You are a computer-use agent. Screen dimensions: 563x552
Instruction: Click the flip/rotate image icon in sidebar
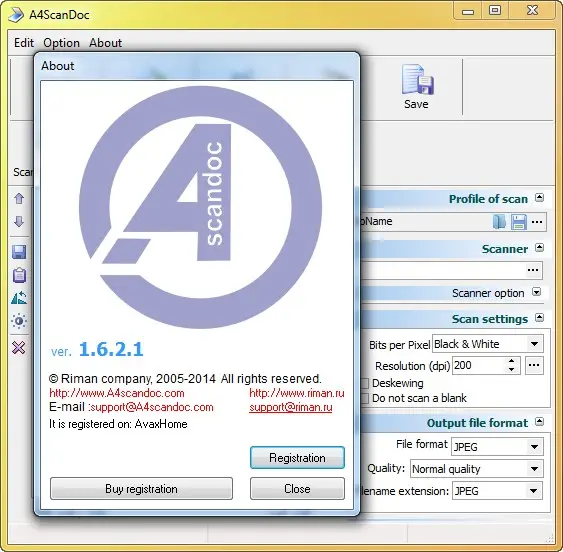pos(19,298)
